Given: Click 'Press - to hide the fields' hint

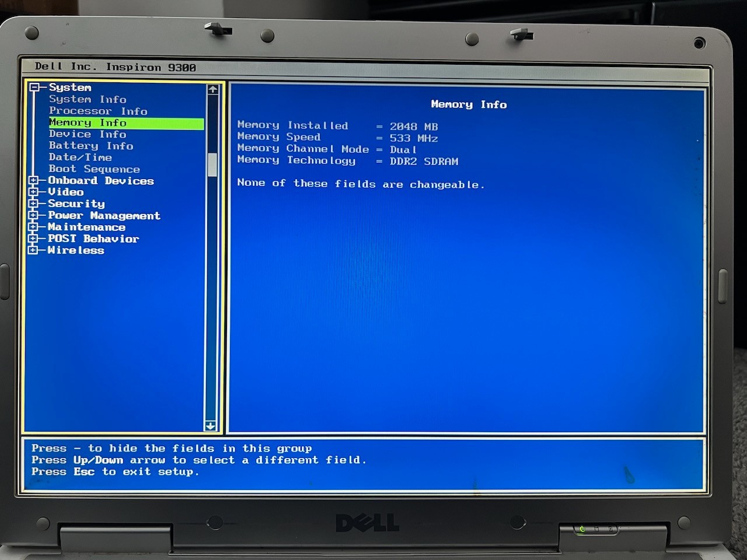Looking at the screenshot, I should point(172,448).
